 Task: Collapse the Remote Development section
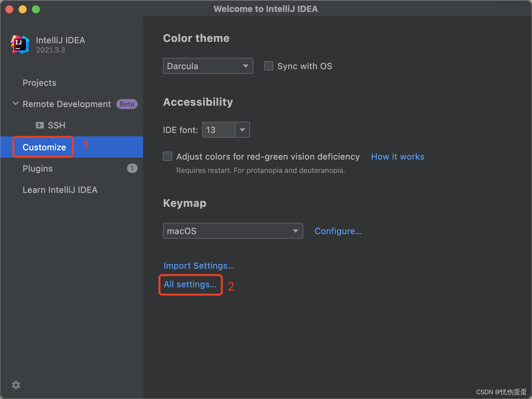pyautogui.click(x=15, y=104)
